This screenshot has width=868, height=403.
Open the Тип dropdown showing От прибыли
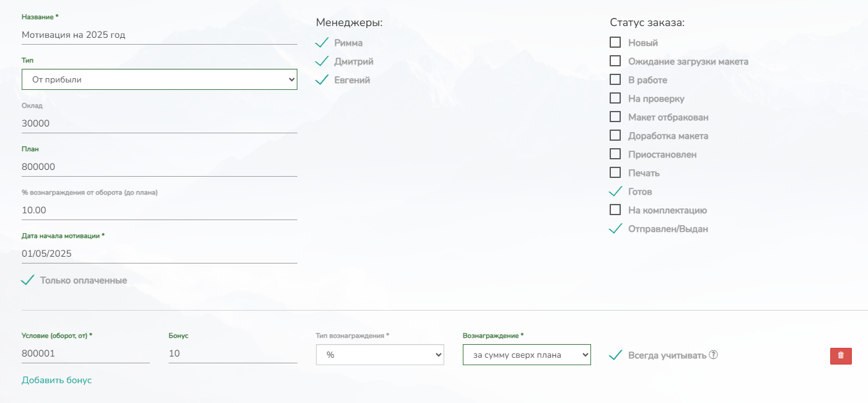pos(159,79)
